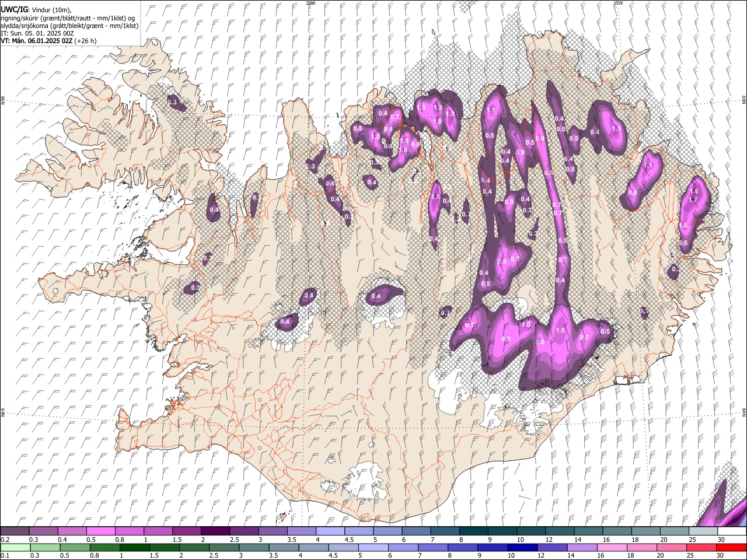This screenshot has height=560, width=747.
Task: Click the '2.5' number under the rain scale
Action: click(214, 555)
